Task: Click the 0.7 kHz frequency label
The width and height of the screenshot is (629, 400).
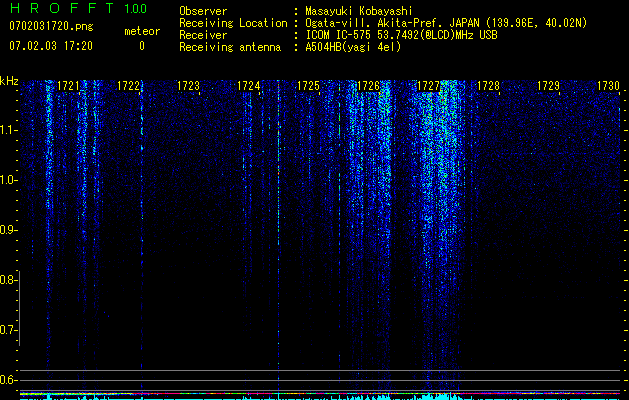Action: pos(8,330)
